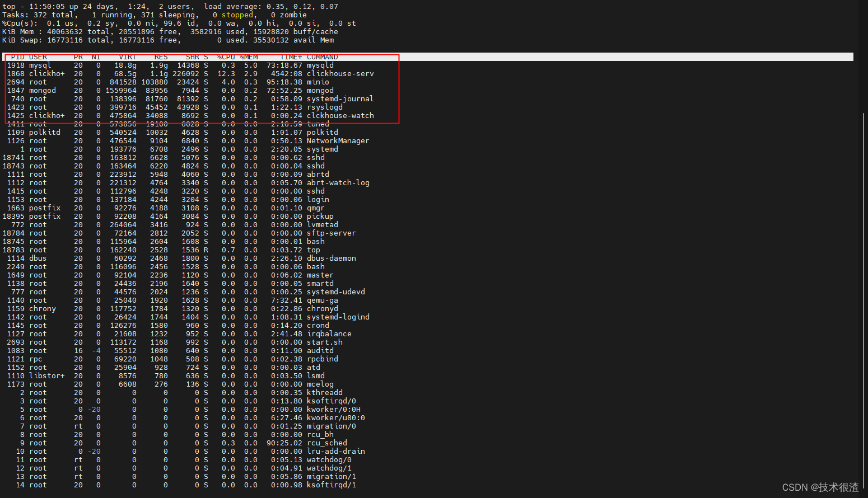Click the login process entry

[318, 200]
